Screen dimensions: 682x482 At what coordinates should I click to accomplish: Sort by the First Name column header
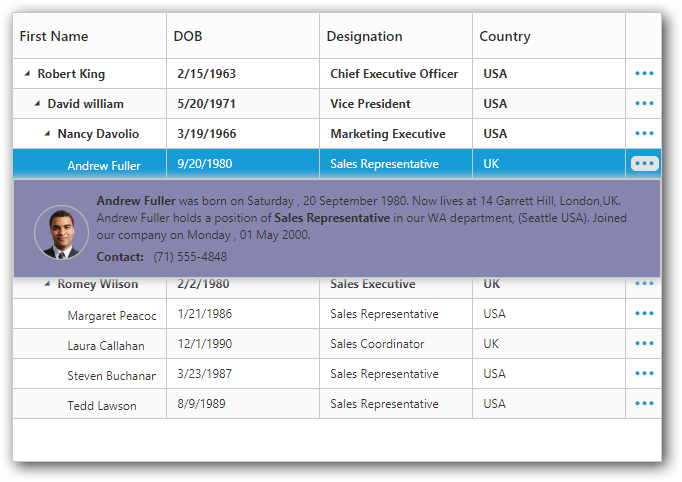(x=54, y=36)
